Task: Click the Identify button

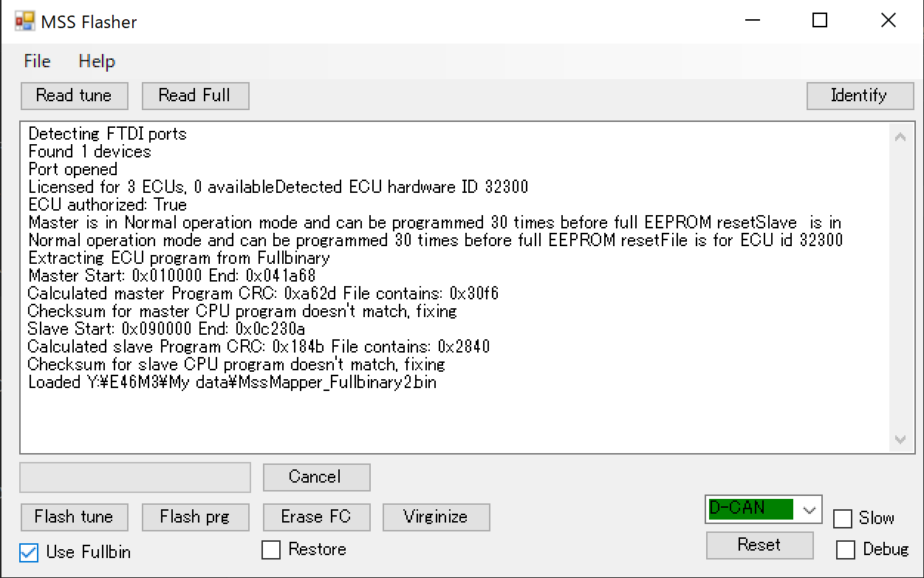Action: [x=858, y=95]
